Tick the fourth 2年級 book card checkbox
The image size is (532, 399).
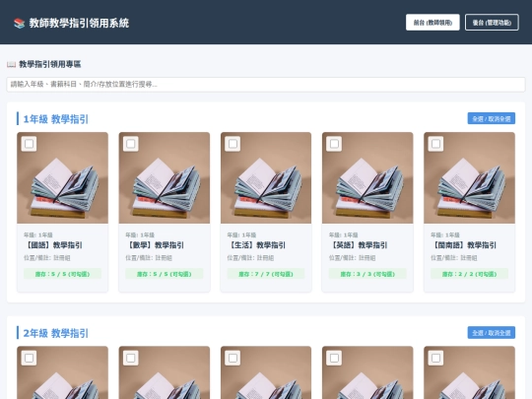[x=334, y=358]
